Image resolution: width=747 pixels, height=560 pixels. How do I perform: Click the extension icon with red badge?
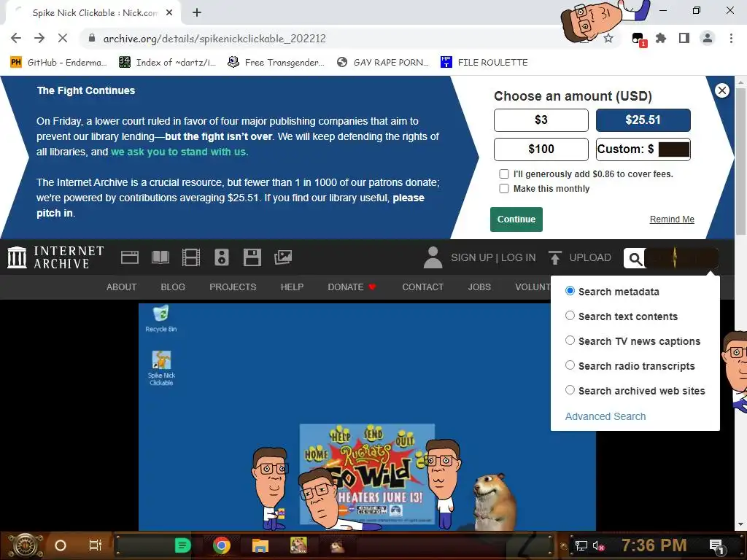coord(638,39)
